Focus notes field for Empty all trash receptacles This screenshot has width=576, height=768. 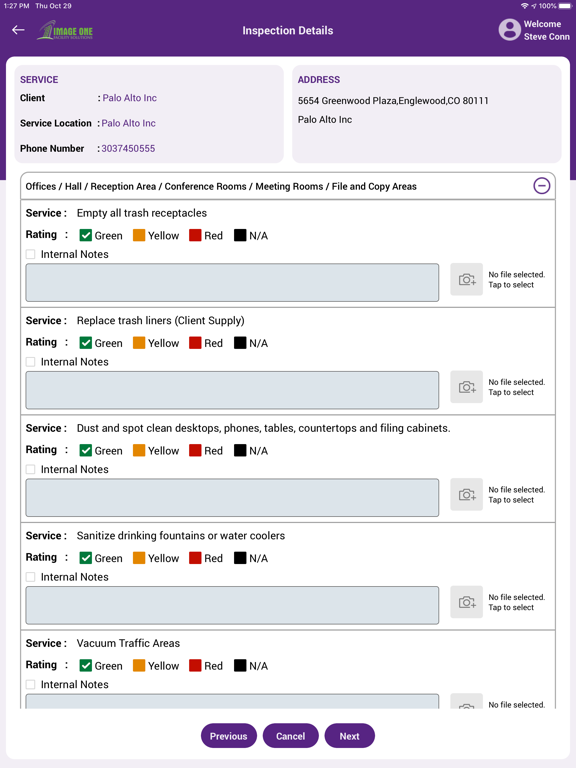pyautogui.click(x=232, y=283)
